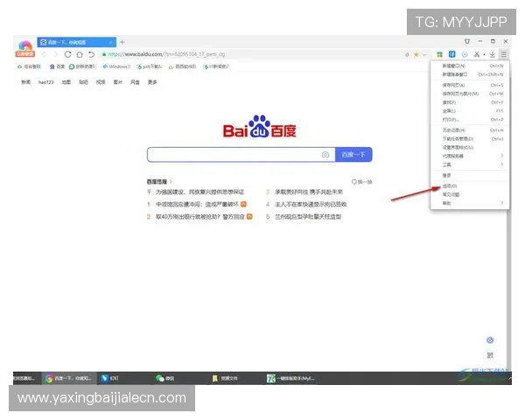Reload the page with refresh icon
The height and width of the screenshot is (420, 525).
point(67,54)
